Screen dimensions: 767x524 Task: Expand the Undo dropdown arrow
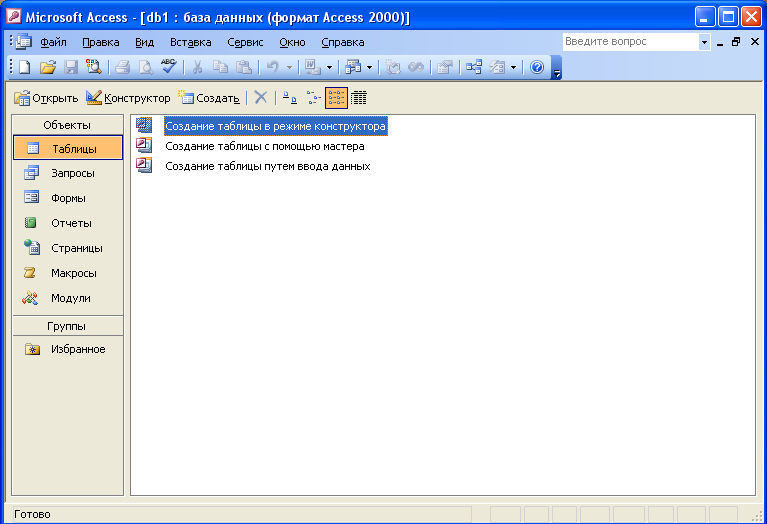click(x=289, y=67)
